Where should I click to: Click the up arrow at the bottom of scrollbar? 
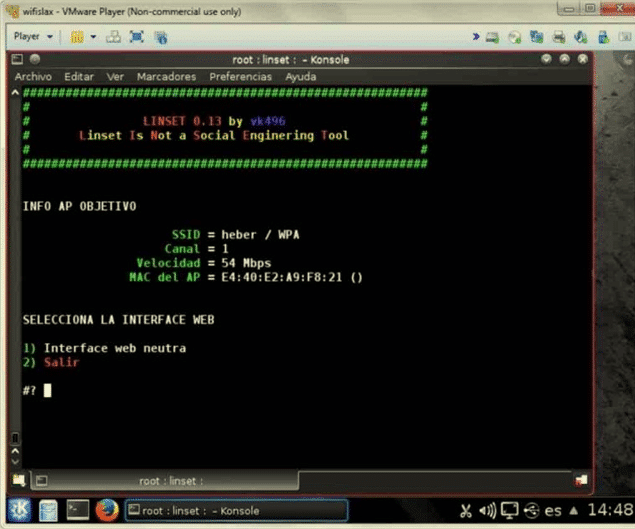15,450
